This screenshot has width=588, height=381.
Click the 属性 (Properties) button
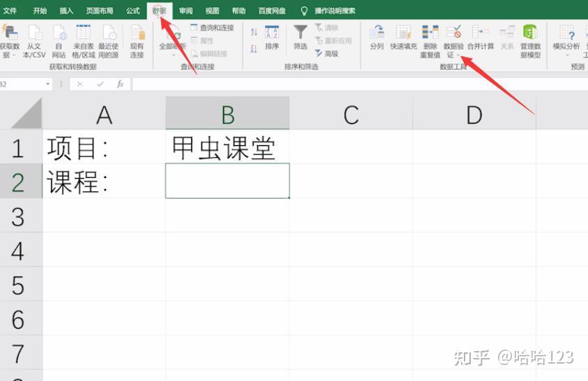click(x=202, y=40)
